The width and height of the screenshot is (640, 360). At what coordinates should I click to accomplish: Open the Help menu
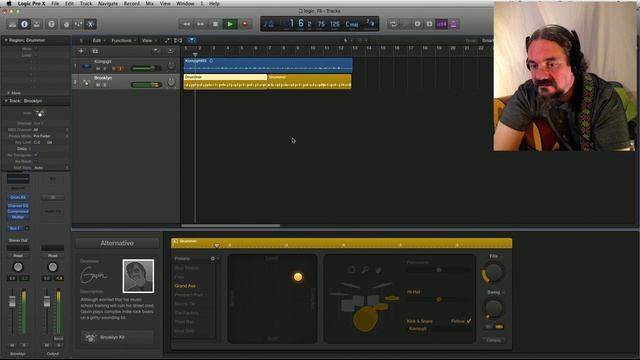(x=214, y=3)
